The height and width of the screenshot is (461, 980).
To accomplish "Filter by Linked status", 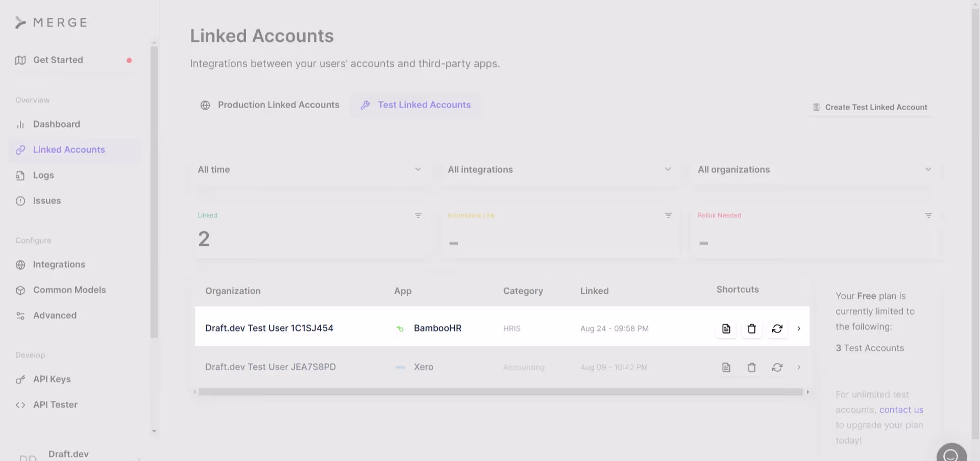I will 418,216.
